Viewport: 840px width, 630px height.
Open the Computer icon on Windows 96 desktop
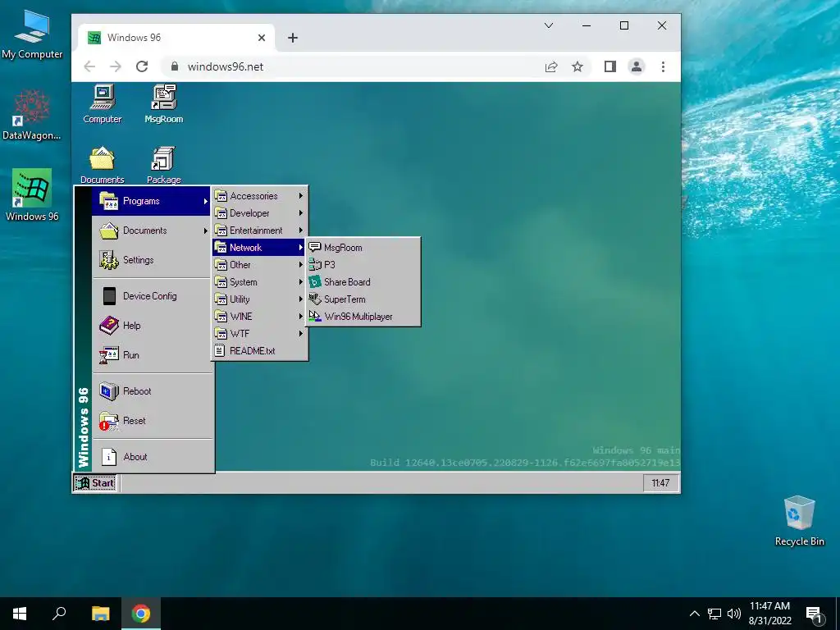tap(103, 103)
